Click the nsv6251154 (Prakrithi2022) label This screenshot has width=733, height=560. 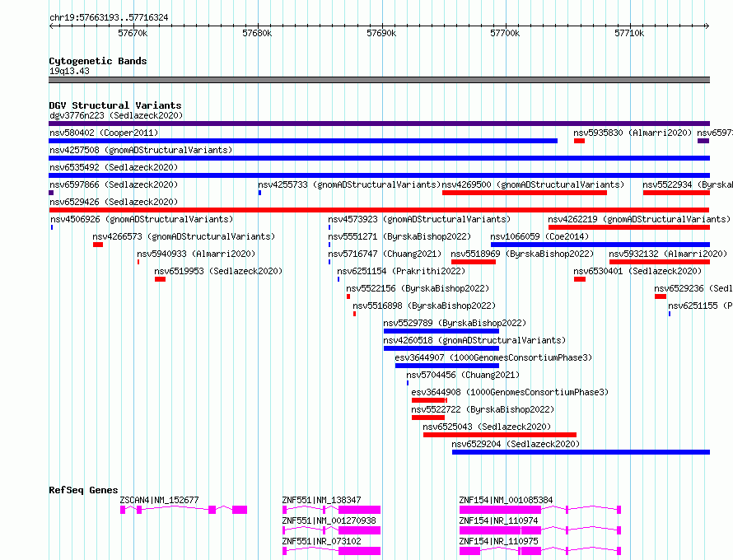point(402,271)
